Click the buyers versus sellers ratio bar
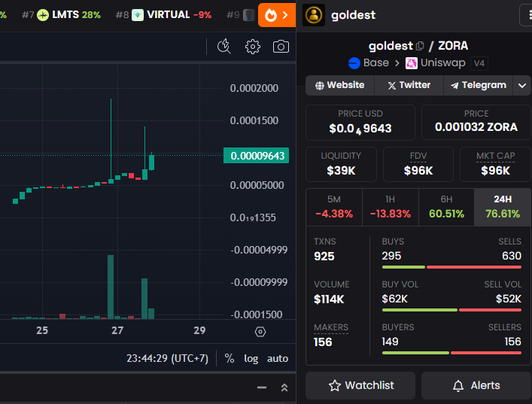532x404 pixels. (x=451, y=353)
